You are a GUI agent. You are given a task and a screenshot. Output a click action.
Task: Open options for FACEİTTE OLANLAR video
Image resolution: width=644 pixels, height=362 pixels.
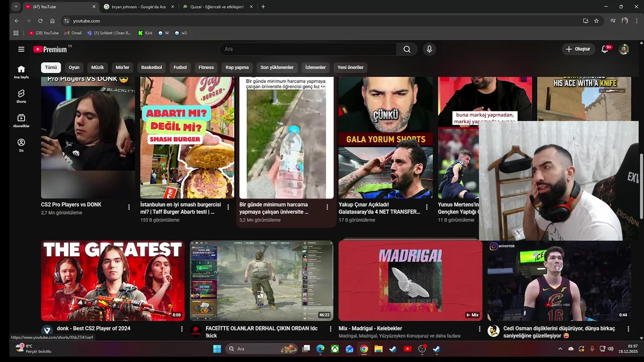(331, 329)
